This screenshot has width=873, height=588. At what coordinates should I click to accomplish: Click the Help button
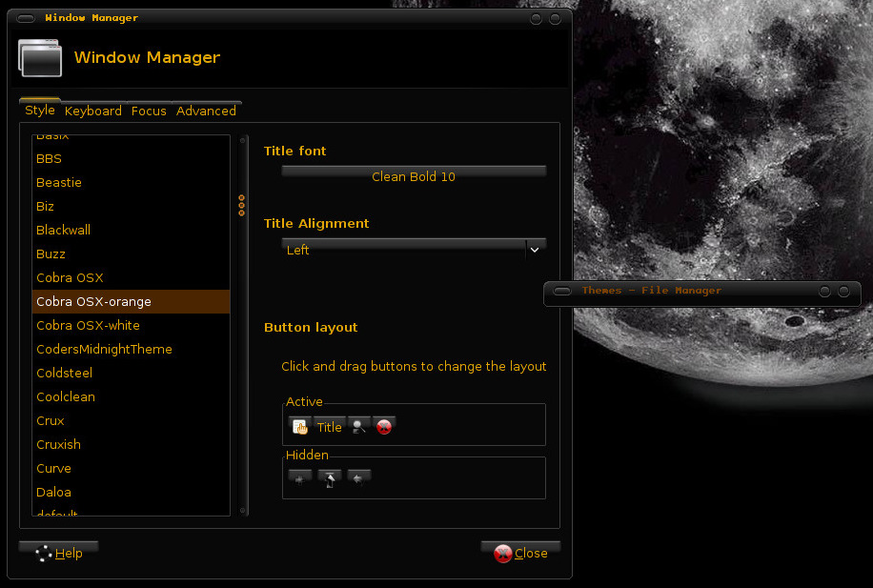coord(58,553)
